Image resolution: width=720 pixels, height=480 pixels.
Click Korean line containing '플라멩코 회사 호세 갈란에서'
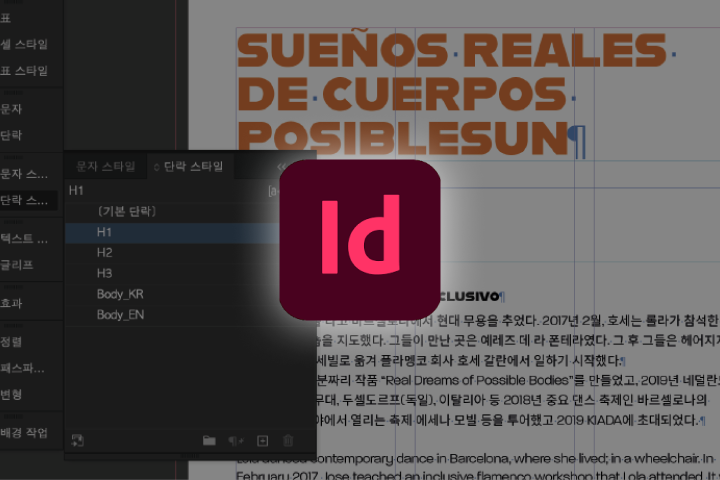[468, 361]
